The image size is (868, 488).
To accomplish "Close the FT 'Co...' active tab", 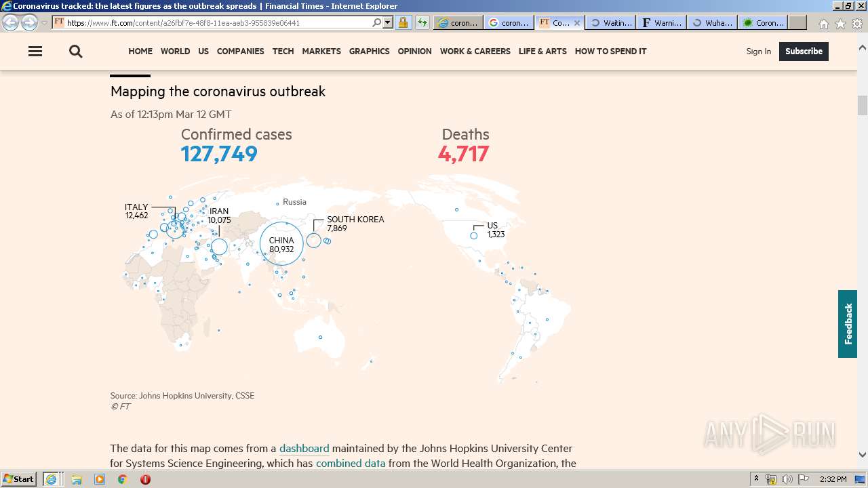I will [x=577, y=22].
